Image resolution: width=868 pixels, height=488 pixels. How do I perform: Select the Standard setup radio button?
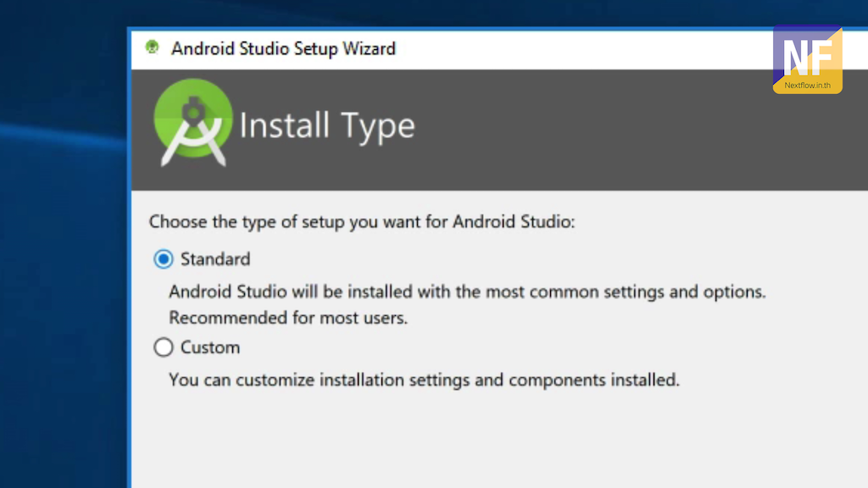163,259
